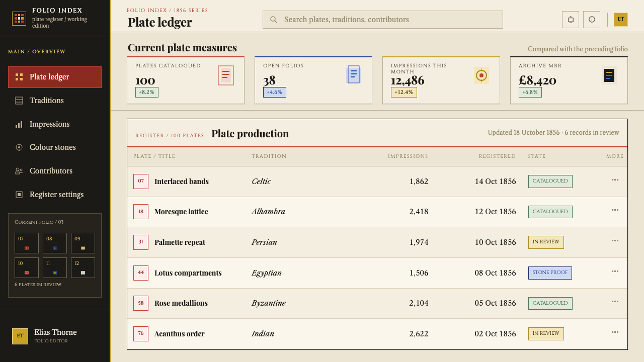Select folio thumbnail 11
The width and height of the screenshot is (644, 362).
(55, 267)
